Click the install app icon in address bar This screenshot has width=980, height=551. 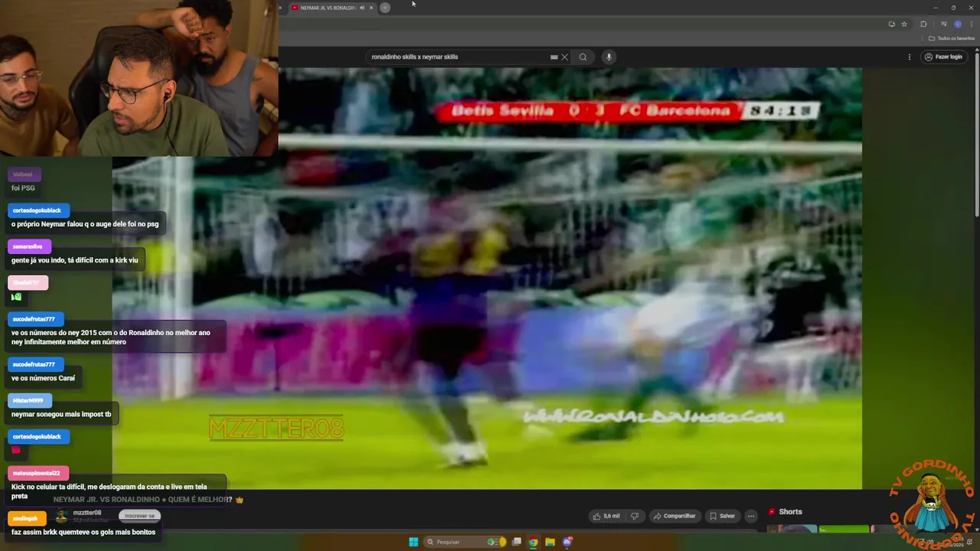tap(891, 24)
